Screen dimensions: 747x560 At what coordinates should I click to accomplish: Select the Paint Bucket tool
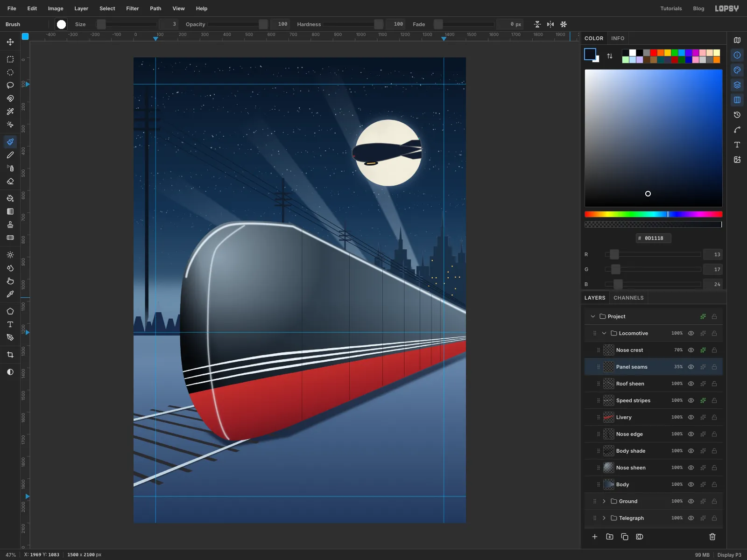click(10, 198)
